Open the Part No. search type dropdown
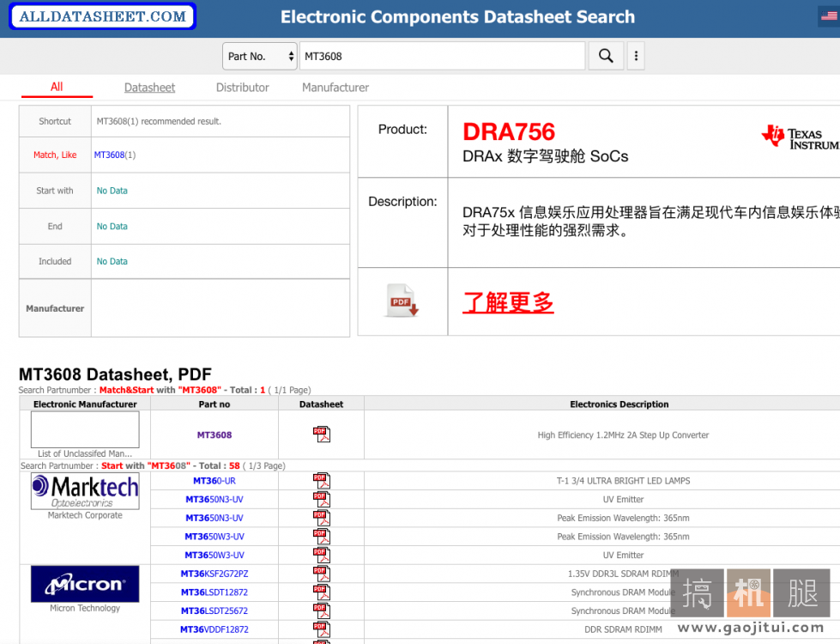The image size is (840, 644). coord(260,56)
